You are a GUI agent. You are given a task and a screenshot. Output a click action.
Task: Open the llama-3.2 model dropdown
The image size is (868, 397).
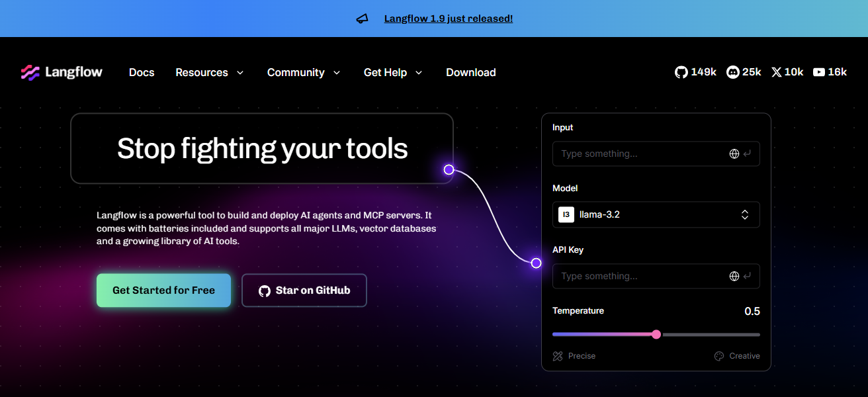[656, 214]
